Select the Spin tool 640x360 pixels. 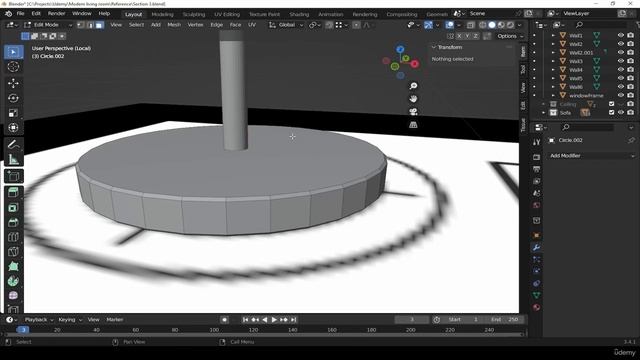13,281
